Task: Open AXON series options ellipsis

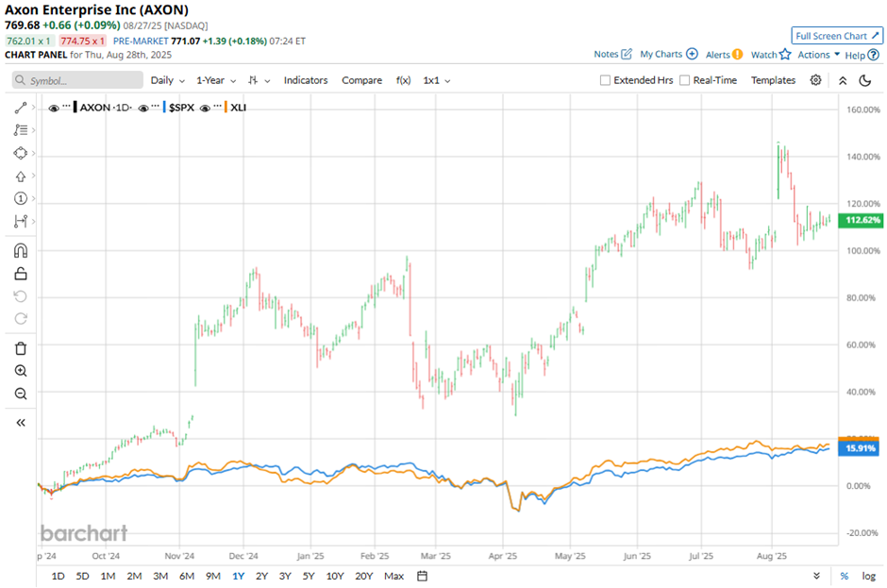Action: point(67,107)
